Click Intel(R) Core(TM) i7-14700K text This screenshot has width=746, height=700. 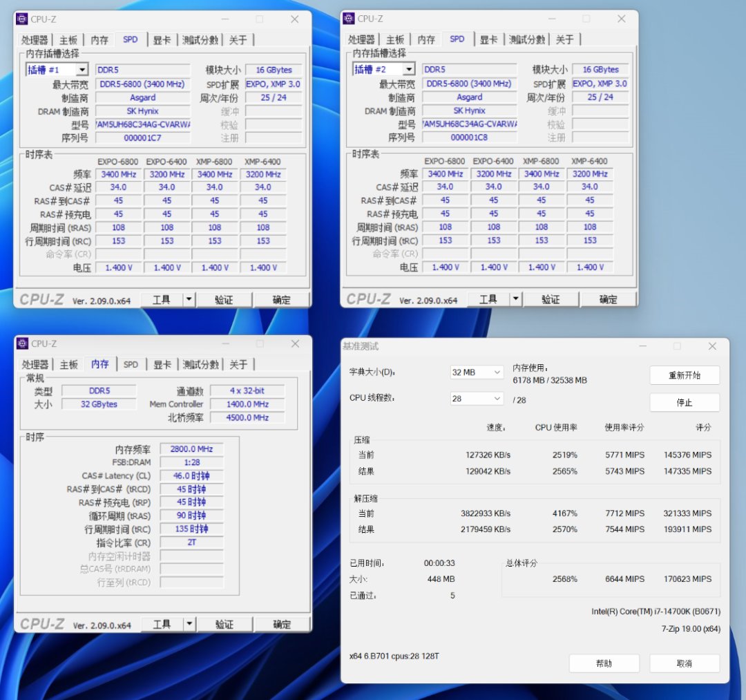(656, 612)
